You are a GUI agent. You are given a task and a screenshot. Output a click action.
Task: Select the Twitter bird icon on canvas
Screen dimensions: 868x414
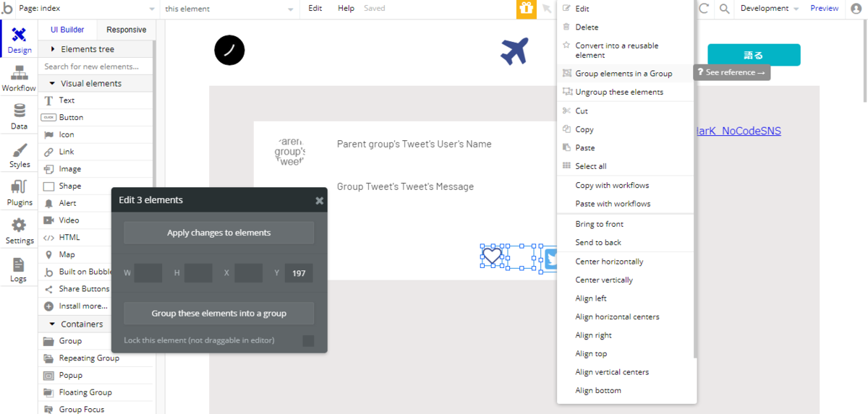[x=550, y=259]
